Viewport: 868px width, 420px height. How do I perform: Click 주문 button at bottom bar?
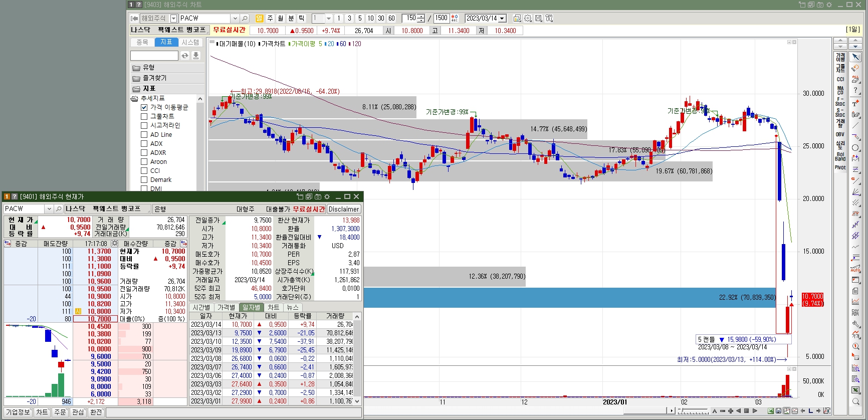click(60, 412)
